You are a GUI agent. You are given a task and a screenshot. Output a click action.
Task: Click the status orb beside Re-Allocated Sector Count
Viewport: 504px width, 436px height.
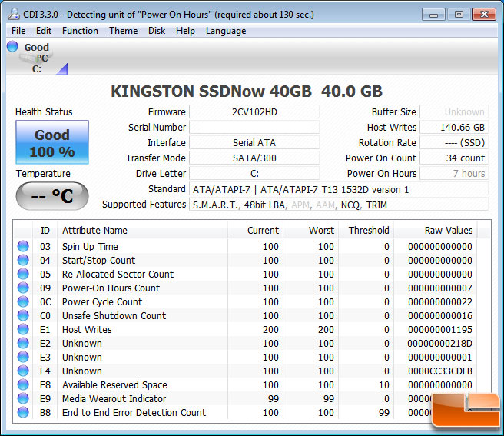(23, 275)
